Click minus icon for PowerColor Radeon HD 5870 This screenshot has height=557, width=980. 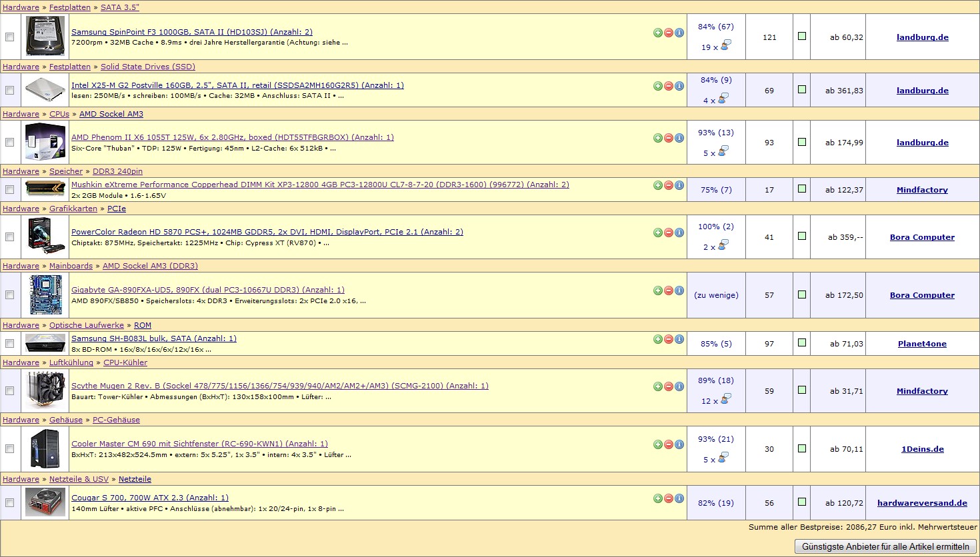(x=669, y=233)
